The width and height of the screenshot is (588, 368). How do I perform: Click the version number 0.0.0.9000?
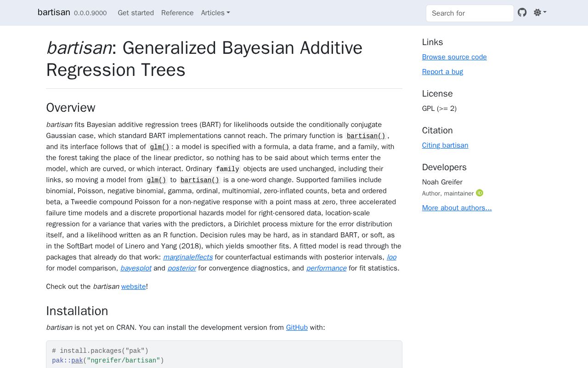(x=90, y=13)
